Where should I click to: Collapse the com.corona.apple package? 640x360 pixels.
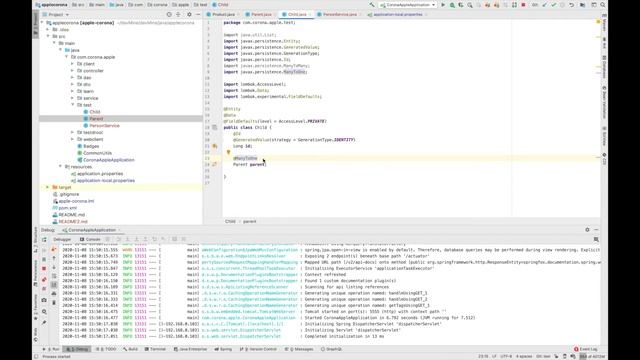point(67,57)
